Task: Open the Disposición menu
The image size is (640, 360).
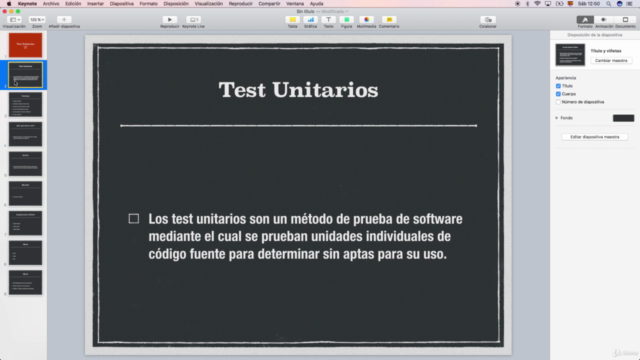Action: (x=176, y=4)
